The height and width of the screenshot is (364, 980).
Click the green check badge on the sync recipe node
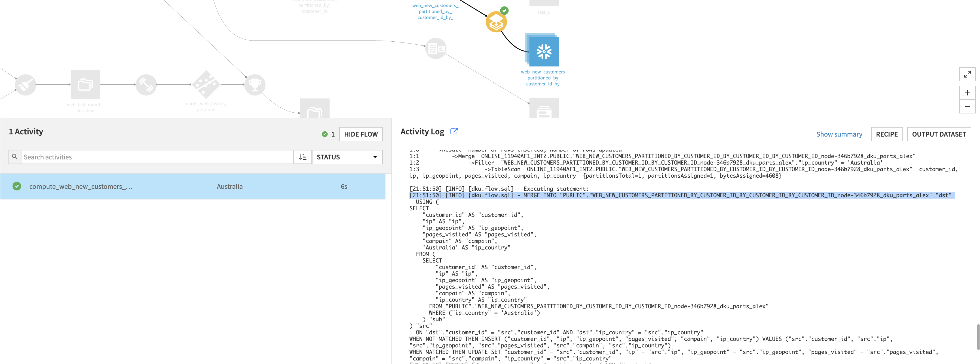click(504, 11)
